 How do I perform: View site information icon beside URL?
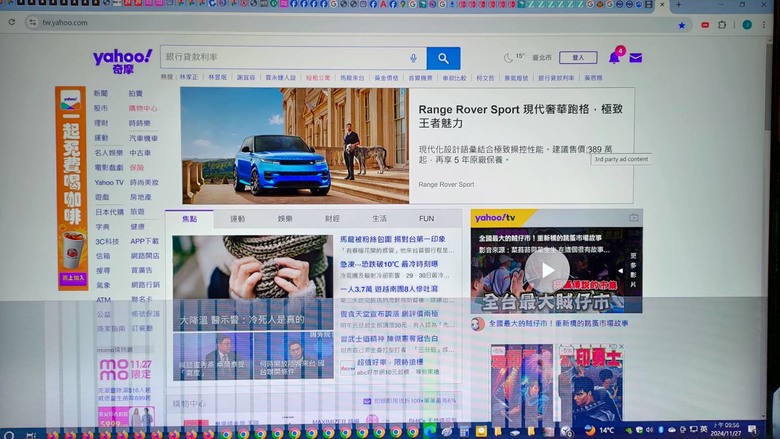[33, 22]
